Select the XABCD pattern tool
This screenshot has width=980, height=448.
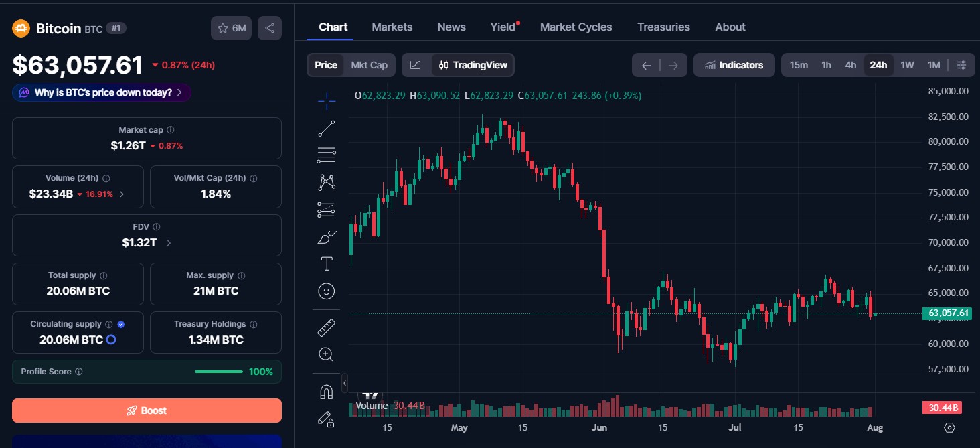click(327, 182)
